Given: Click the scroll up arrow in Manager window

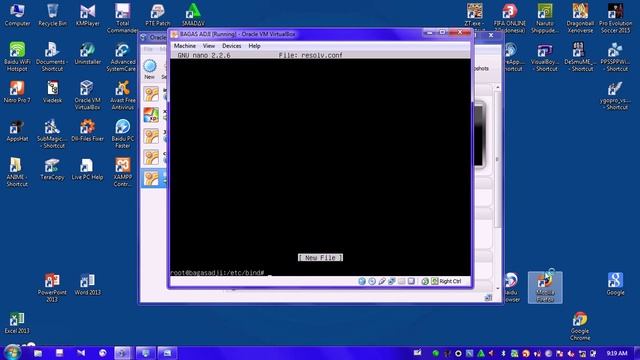Looking at the screenshot, I should coord(498,87).
